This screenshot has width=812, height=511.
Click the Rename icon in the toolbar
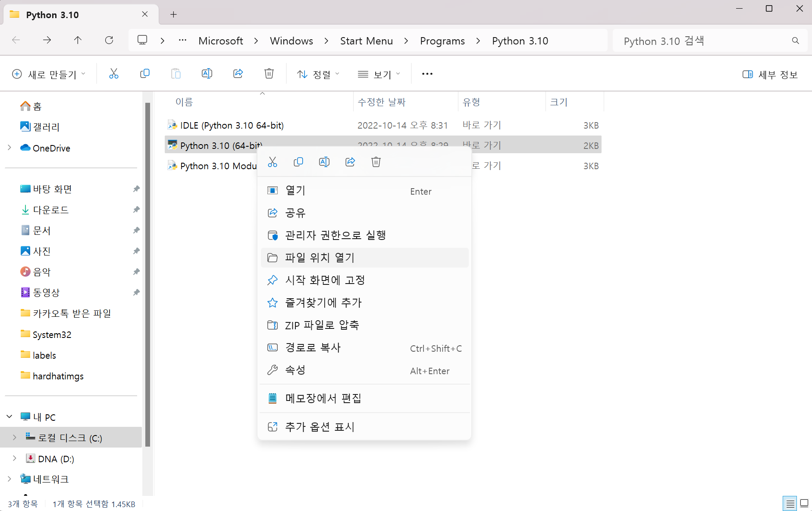click(x=207, y=74)
